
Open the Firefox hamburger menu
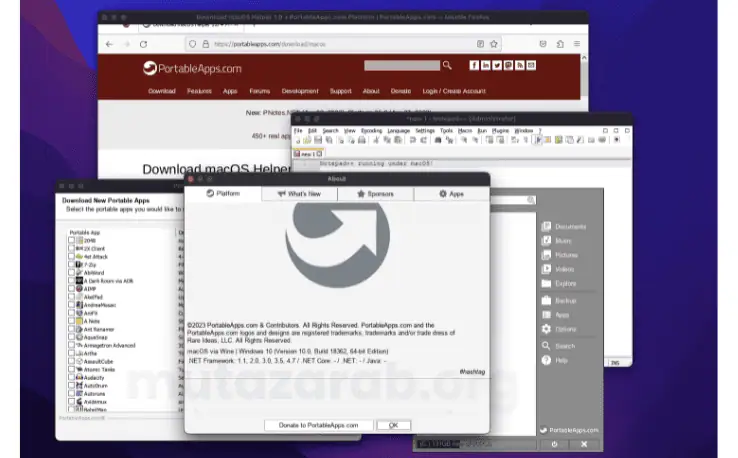point(577,44)
